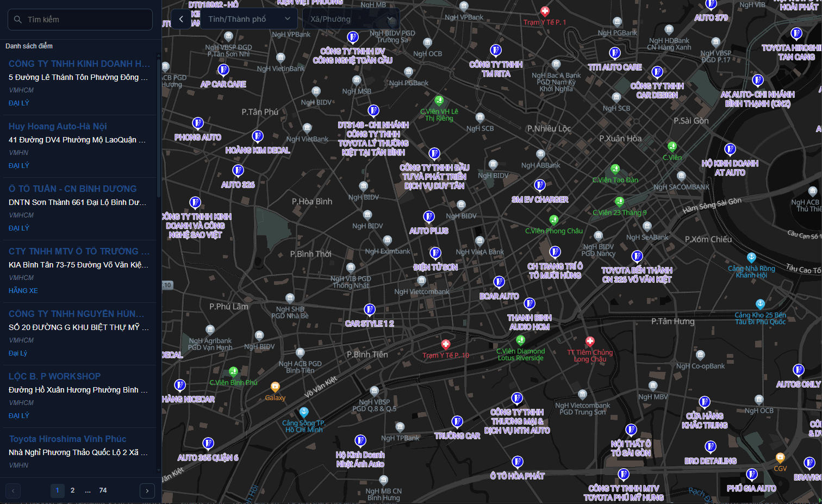The width and height of the screenshot is (822, 504).
Task: Select page 1 in the pagination
Action: (x=57, y=490)
